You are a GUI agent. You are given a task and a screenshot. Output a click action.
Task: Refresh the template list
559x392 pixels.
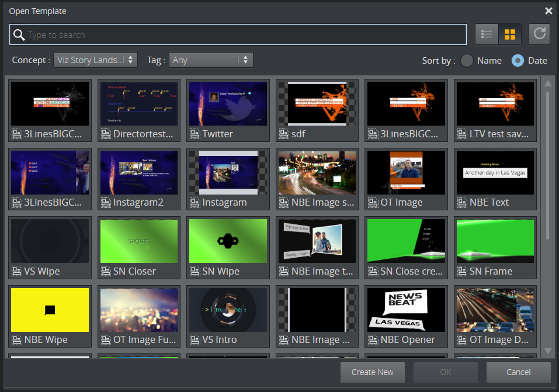click(x=539, y=34)
